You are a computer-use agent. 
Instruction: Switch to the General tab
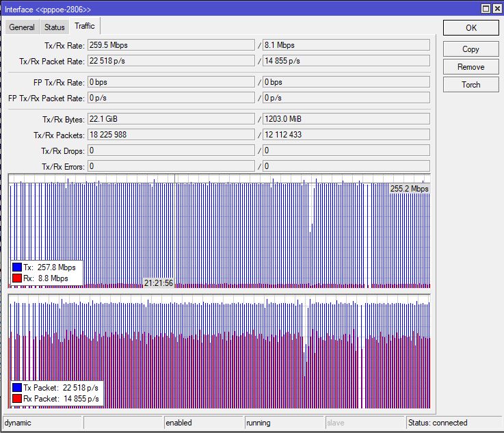pos(22,27)
